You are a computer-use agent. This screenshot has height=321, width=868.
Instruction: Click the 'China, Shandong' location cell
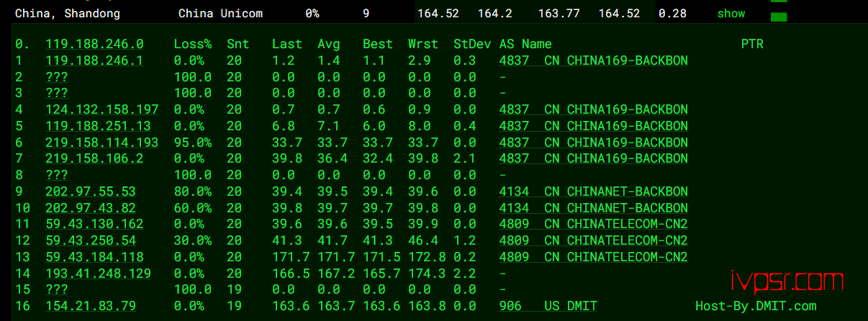pyautogui.click(x=68, y=14)
